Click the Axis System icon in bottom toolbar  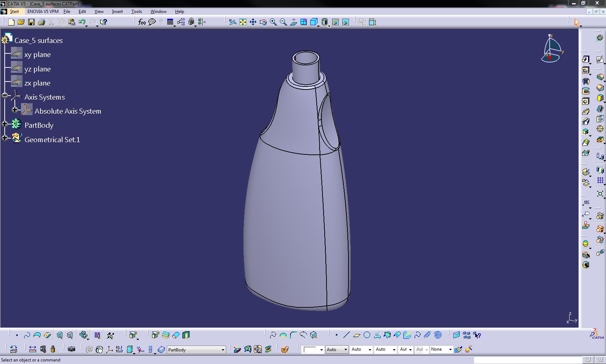point(109,349)
